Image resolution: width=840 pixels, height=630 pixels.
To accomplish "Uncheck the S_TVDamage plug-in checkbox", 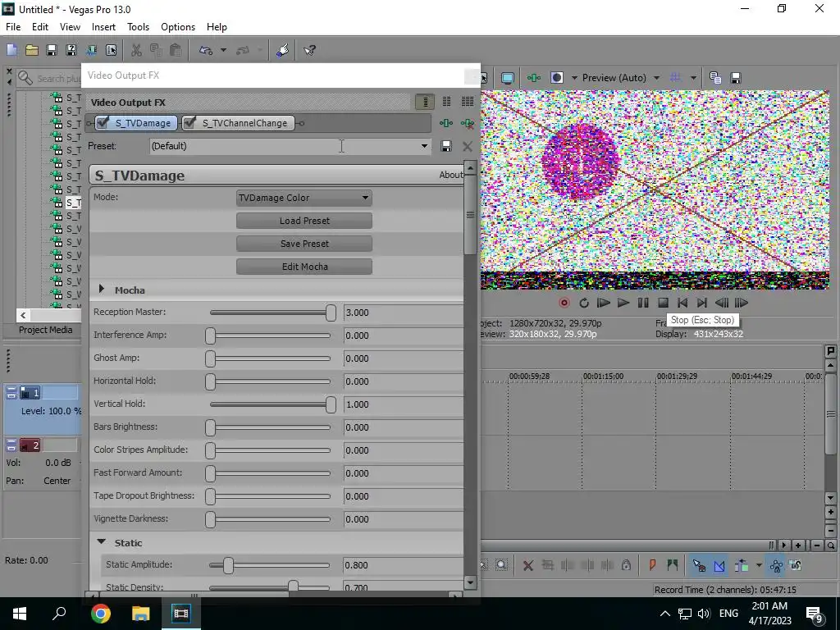I will (x=103, y=123).
